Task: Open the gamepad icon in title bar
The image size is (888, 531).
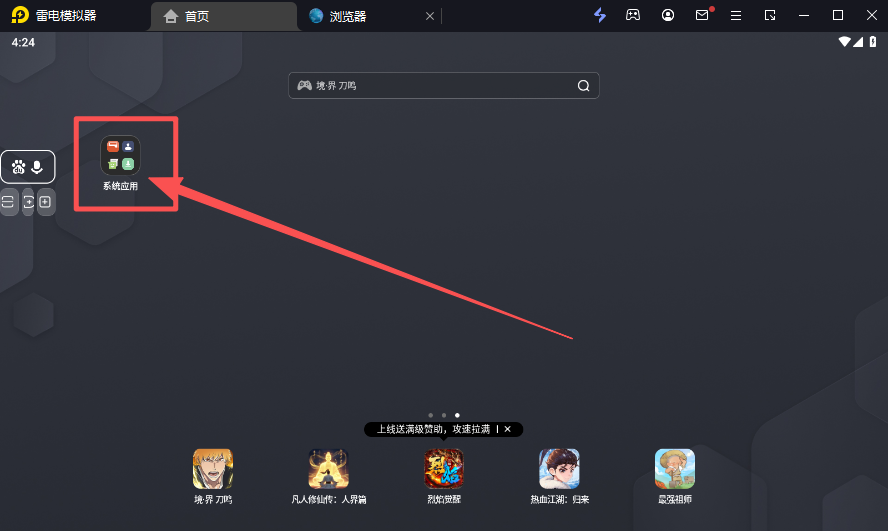Action: (633, 15)
